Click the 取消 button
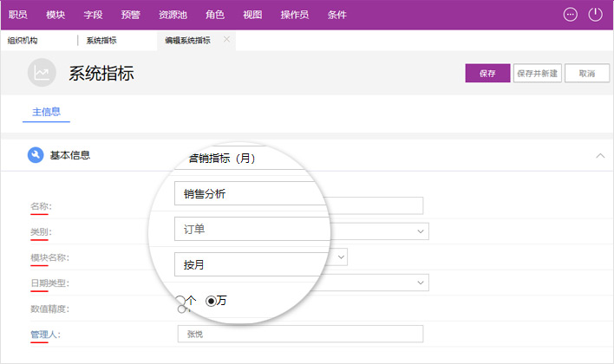Viewport: 614px width, 364px height. coord(587,74)
